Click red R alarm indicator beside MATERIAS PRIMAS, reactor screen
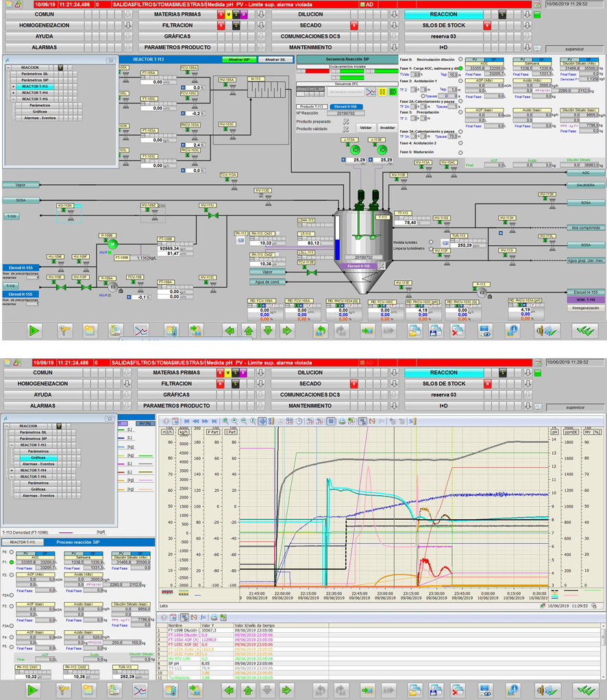Screen dimensions: 607x700 point(221,14)
